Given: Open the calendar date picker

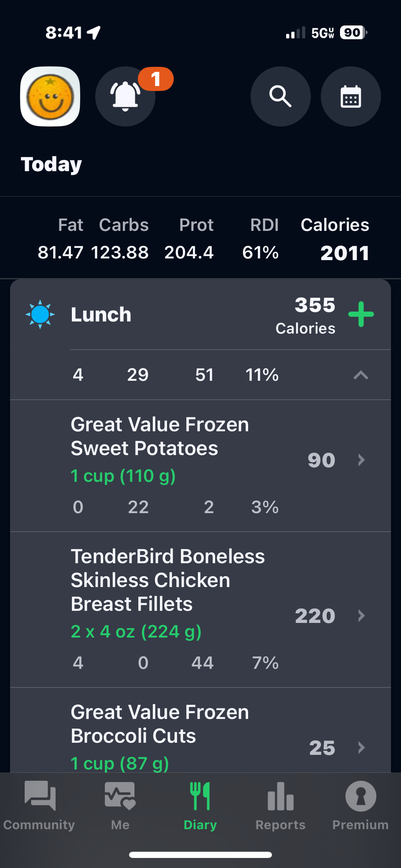Looking at the screenshot, I should click(x=350, y=96).
